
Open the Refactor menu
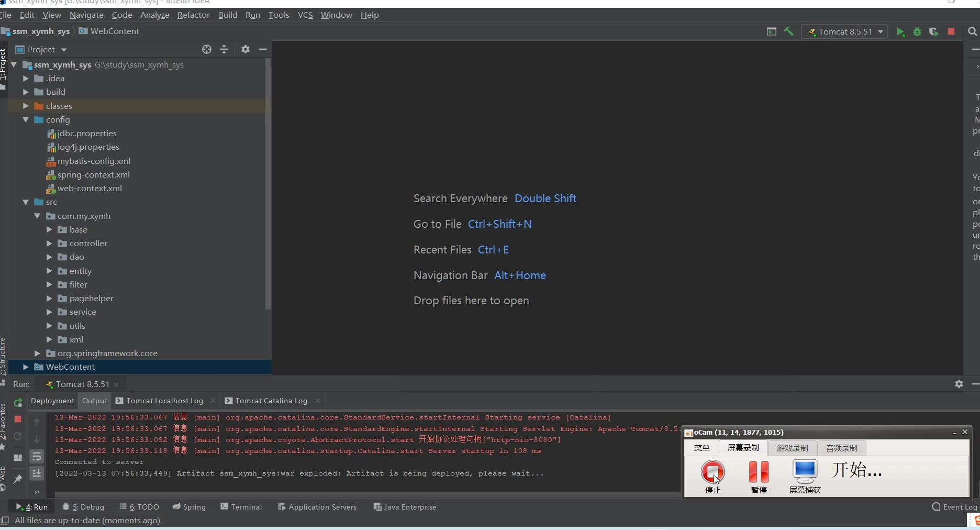pos(193,15)
